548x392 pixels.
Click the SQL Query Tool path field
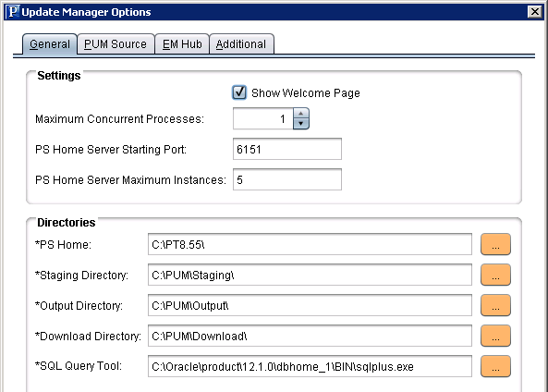tap(310, 366)
